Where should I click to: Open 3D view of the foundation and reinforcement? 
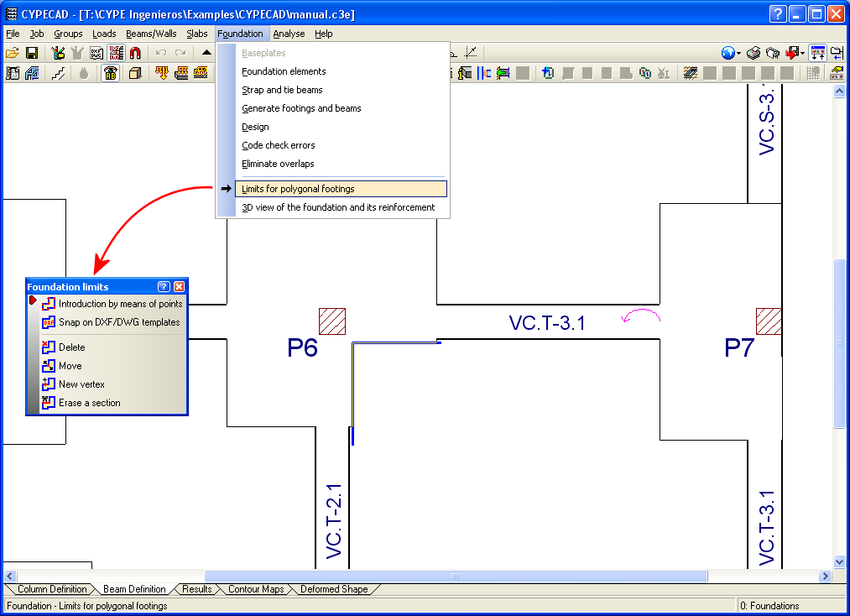point(341,207)
